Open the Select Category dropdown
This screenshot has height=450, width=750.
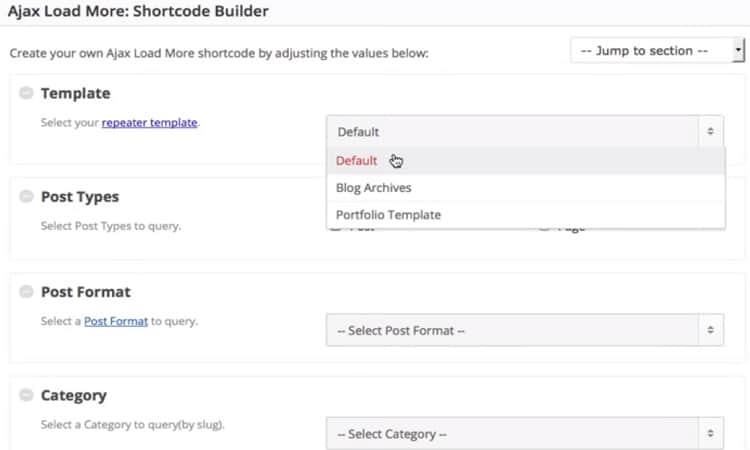[x=525, y=433]
